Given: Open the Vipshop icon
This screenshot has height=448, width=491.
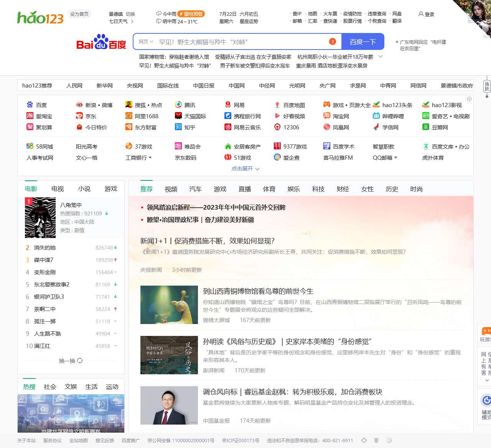Looking at the screenshot, I should point(178,146).
